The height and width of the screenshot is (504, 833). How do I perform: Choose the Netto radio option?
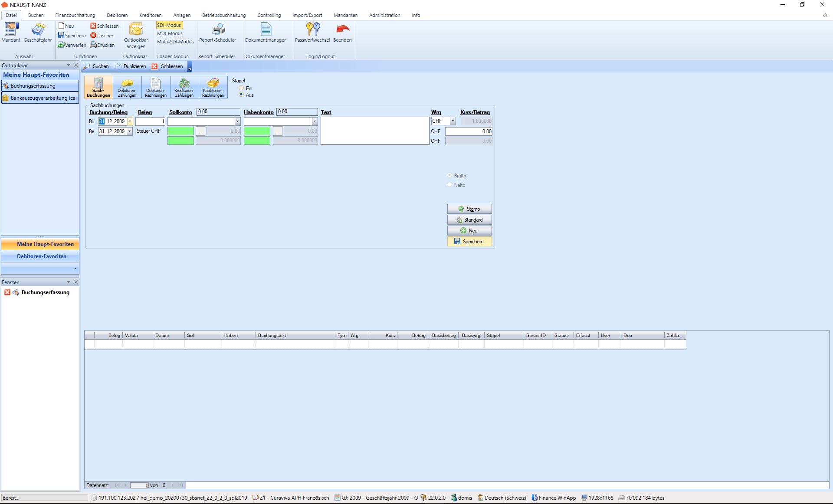click(449, 185)
